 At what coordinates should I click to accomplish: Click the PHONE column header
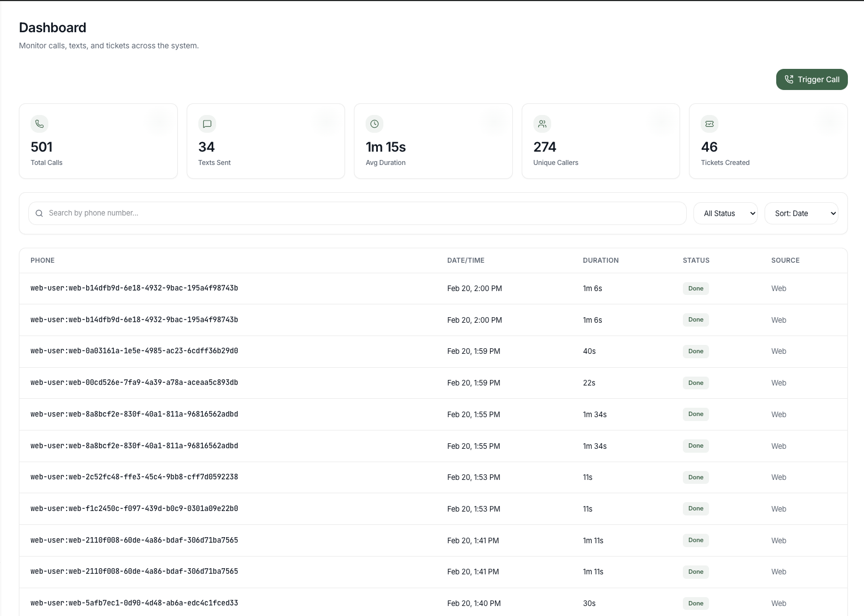pos(43,261)
